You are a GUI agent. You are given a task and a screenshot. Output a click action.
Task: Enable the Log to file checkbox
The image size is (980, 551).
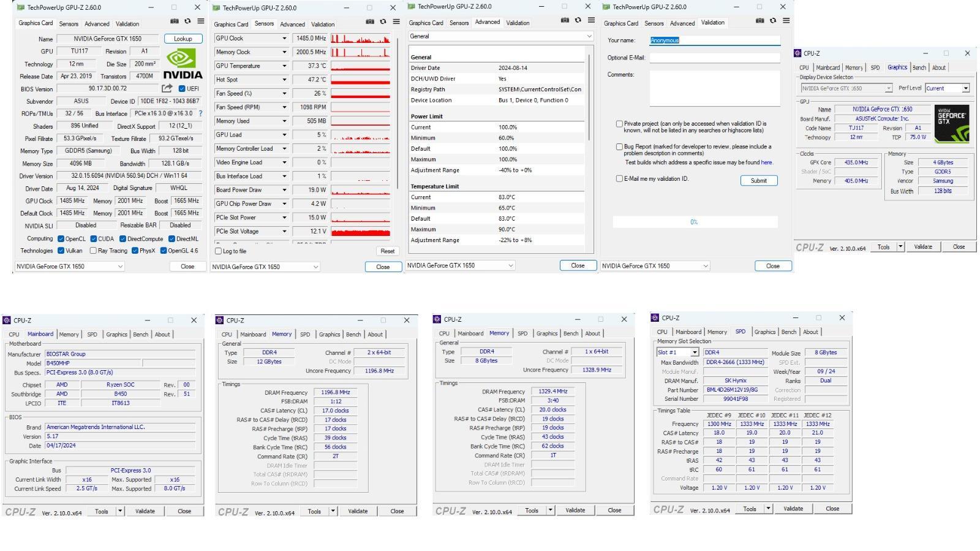click(x=218, y=251)
